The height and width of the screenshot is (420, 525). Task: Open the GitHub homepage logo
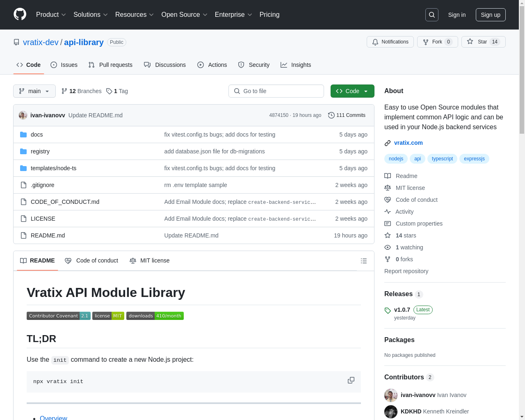tap(20, 14)
